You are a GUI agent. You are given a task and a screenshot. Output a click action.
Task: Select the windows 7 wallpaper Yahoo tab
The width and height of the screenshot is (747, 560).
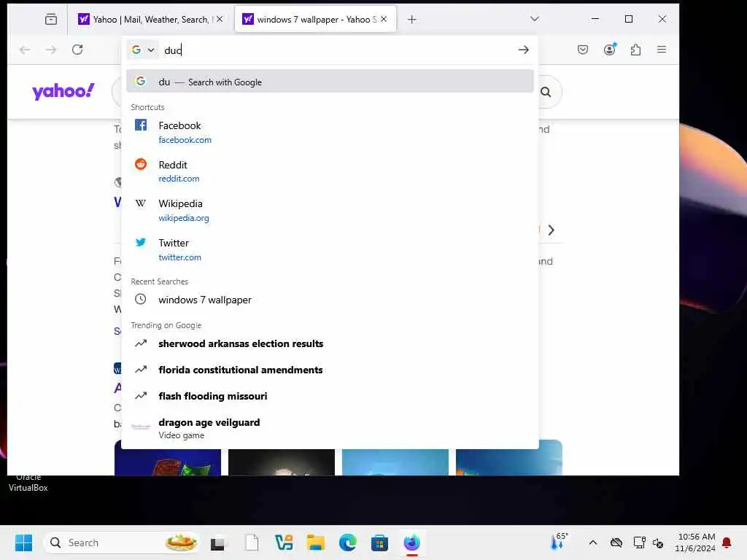pyautogui.click(x=315, y=19)
